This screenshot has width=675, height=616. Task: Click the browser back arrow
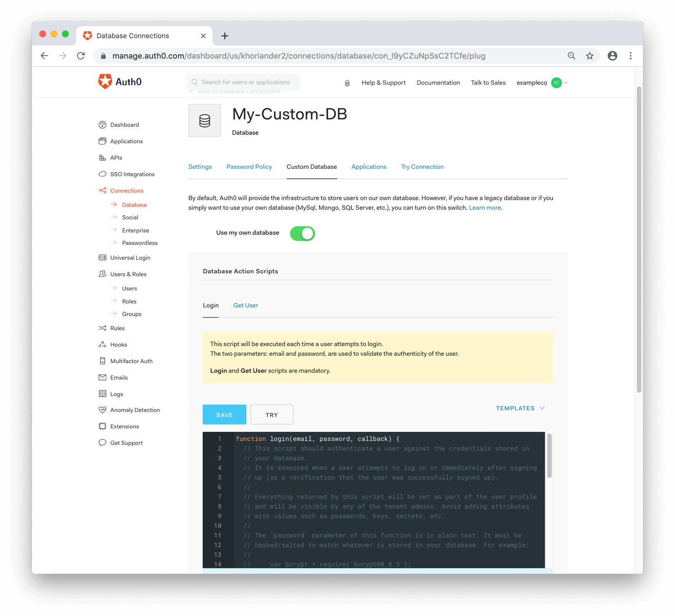(x=45, y=56)
